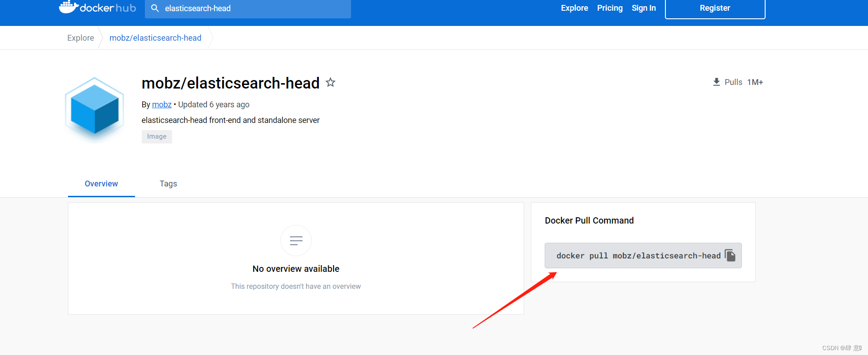Go to Sign In
This screenshot has width=868, height=355.
click(x=644, y=8)
